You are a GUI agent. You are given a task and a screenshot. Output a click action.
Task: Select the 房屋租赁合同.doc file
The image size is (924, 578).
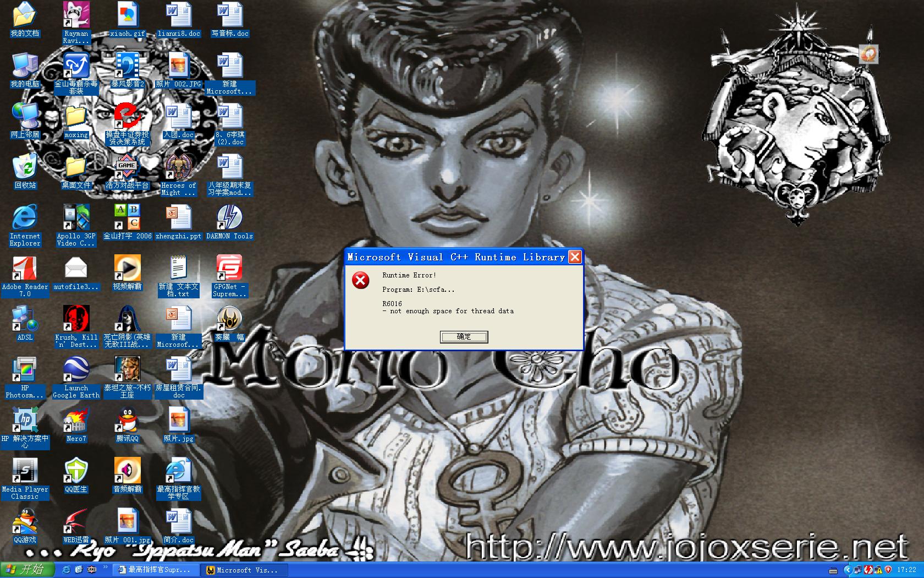(179, 378)
